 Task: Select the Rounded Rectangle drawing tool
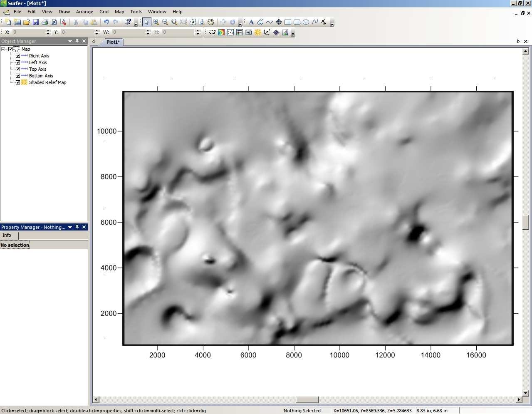297,22
